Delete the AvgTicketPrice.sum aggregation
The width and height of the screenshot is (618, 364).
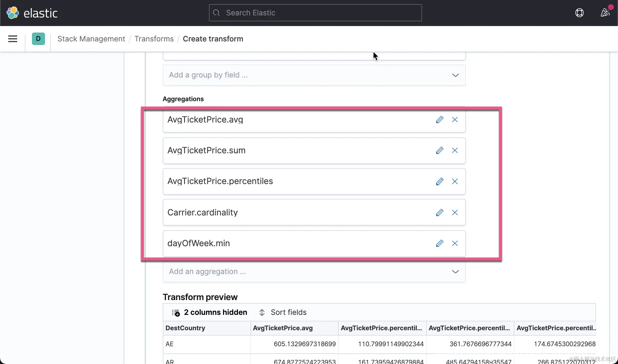[455, 150]
